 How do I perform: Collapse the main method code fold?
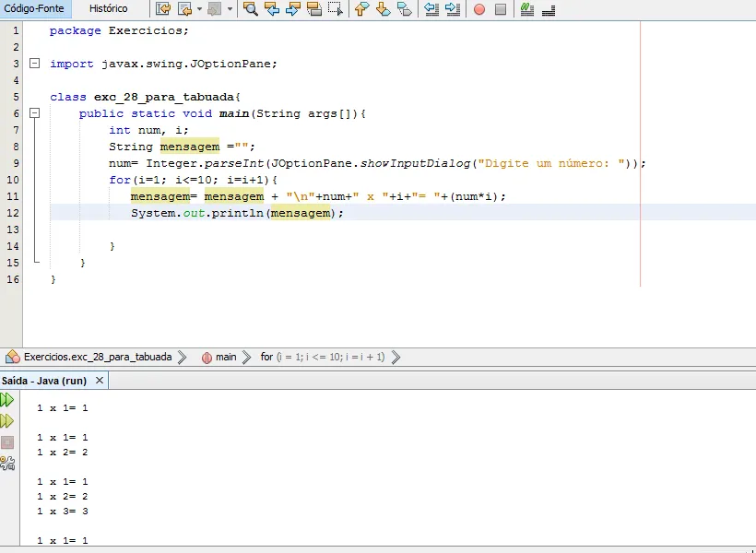34,113
